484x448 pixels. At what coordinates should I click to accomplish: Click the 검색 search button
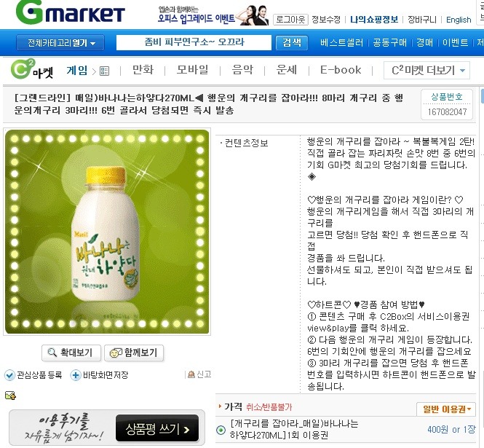[292, 42]
